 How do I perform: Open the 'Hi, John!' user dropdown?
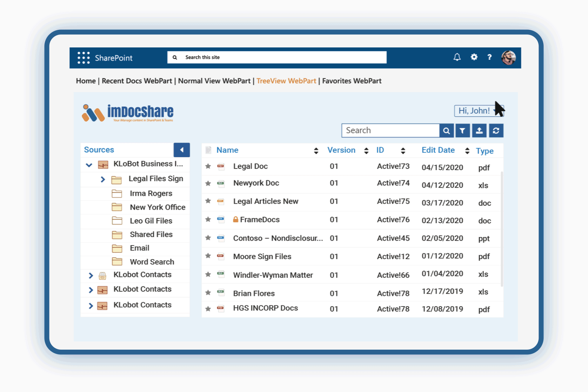[479, 111]
